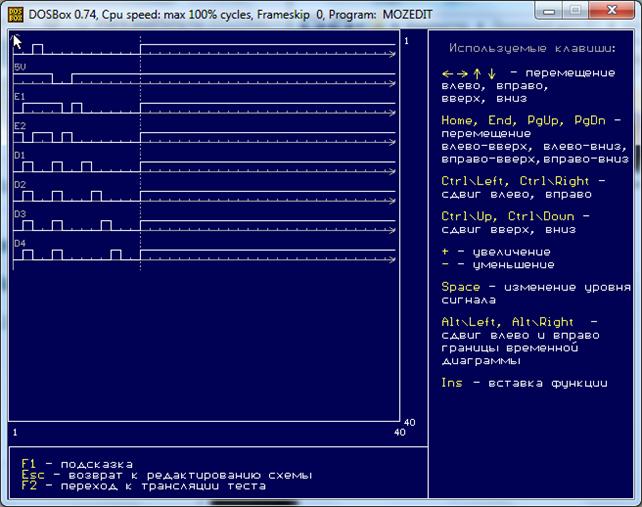Click the '1' label at the bottom-left axis

tap(15, 432)
